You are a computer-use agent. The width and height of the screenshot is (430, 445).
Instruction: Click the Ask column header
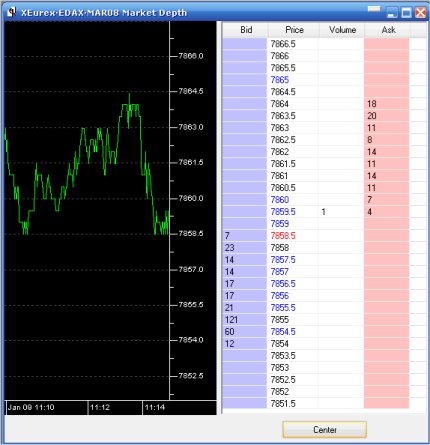point(388,30)
